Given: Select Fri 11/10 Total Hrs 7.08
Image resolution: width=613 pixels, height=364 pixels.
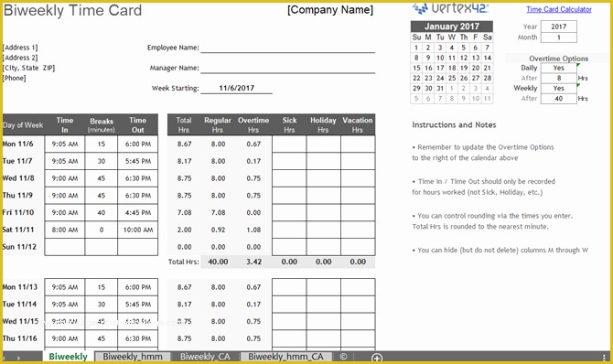Looking at the screenshot, I should tap(184, 213).
